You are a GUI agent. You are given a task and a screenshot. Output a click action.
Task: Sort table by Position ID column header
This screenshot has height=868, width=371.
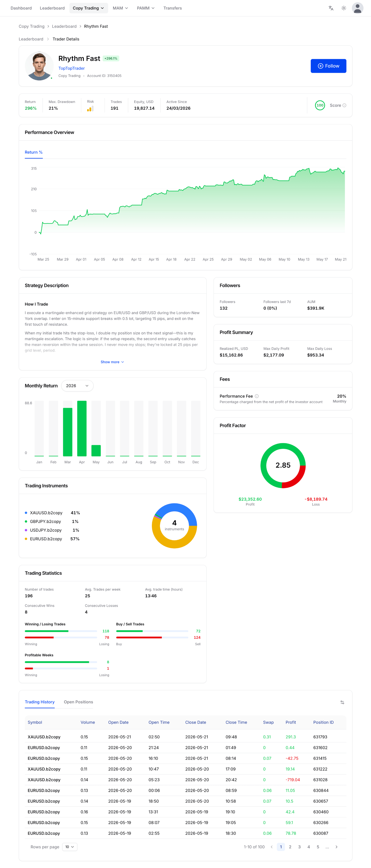point(323,722)
